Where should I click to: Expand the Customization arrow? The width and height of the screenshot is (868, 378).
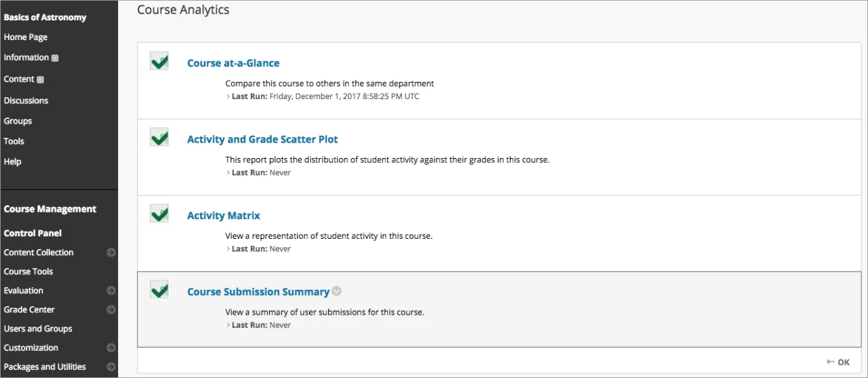[x=111, y=347]
